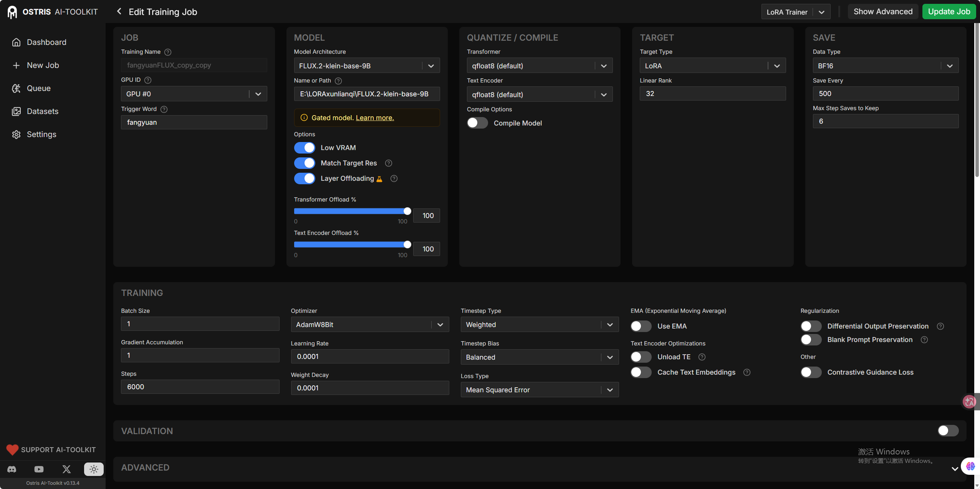Click the help icon beside Differential Output Preservation
Image resolution: width=980 pixels, height=489 pixels.
(x=940, y=326)
